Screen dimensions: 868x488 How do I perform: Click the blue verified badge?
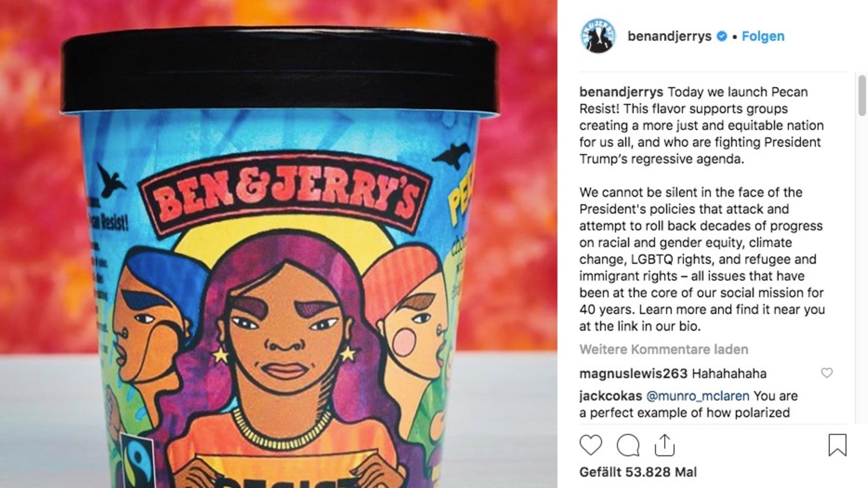[x=722, y=36]
